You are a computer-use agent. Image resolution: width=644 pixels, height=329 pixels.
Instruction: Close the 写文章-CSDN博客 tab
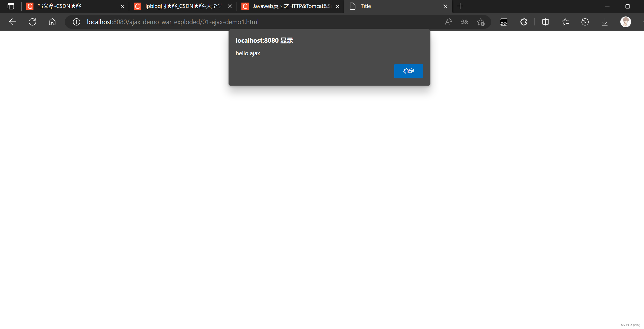pos(122,6)
